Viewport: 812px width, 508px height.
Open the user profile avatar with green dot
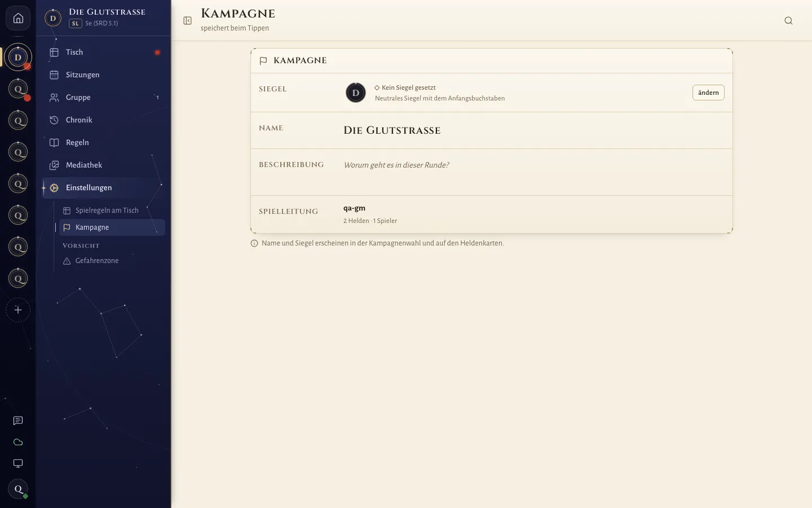18,489
